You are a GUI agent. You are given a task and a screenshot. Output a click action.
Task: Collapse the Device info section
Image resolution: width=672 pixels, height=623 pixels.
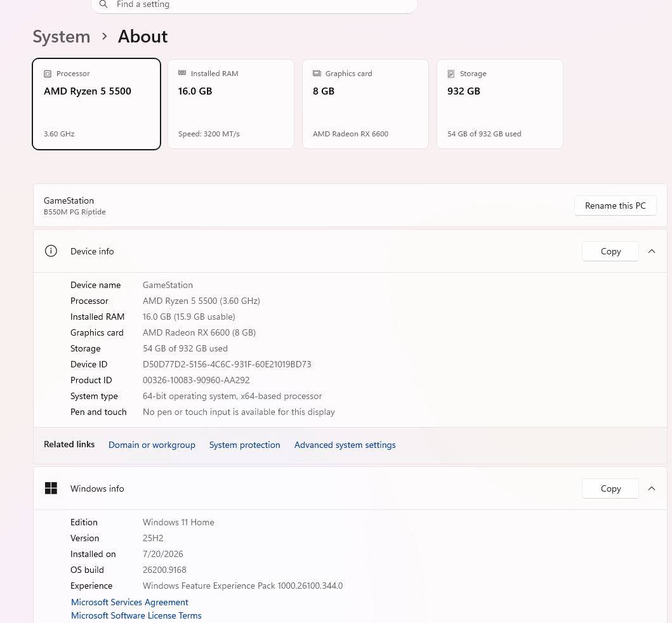click(652, 251)
